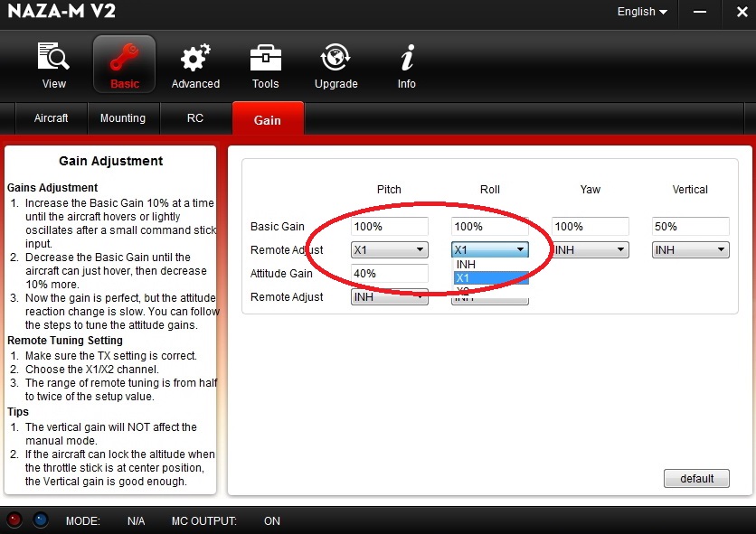
Task: Click the Tips heading in help panel
Action: tap(18, 412)
